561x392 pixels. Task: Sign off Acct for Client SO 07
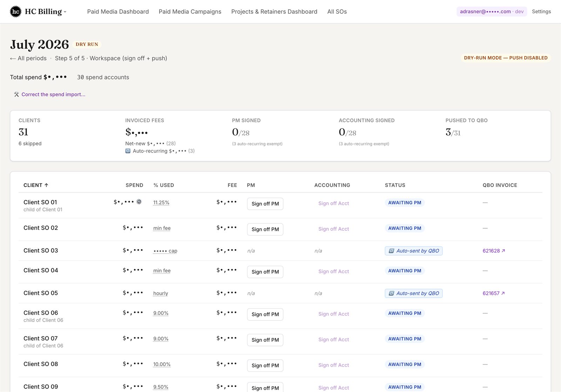(x=333, y=339)
